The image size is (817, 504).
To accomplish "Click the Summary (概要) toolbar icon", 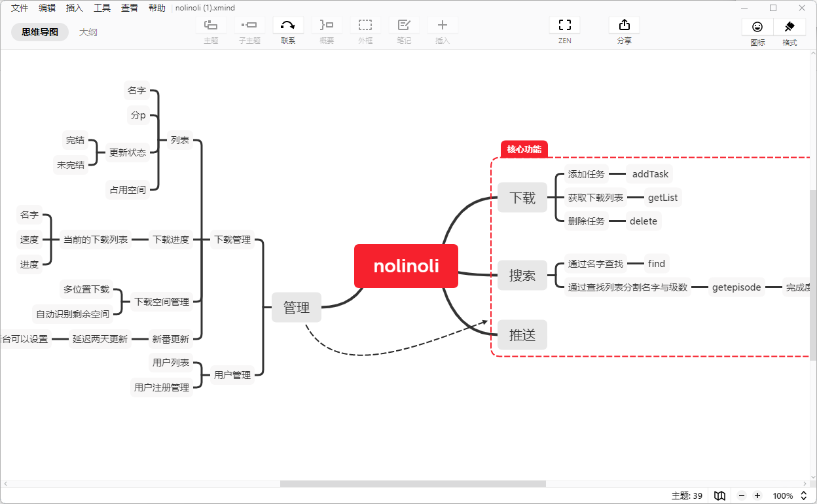I will point(327,26).
